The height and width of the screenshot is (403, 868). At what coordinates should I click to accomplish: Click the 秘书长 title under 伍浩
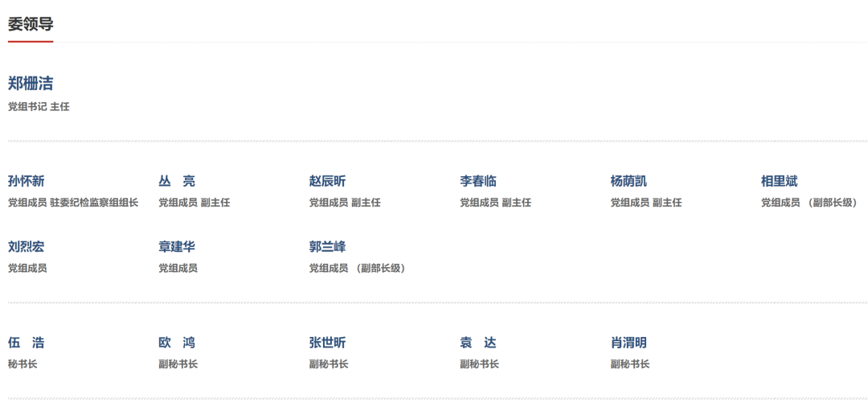[23, 364]
